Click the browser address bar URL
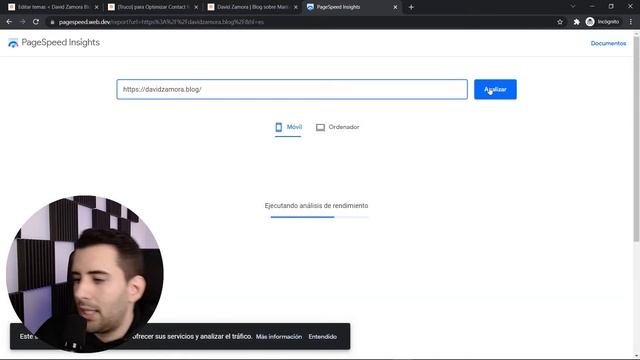Viewport: 640px width, 360px height. (x=161, y=22)
